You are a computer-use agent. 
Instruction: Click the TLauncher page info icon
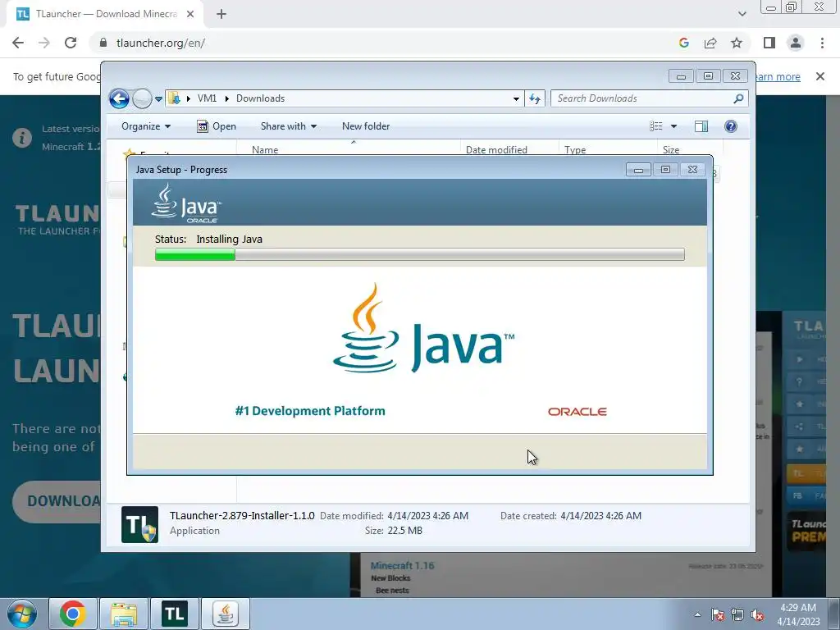coord(22,138)
